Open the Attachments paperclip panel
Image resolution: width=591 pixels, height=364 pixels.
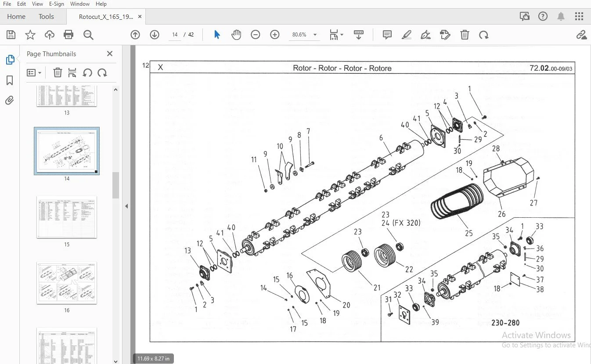(10, 101)
